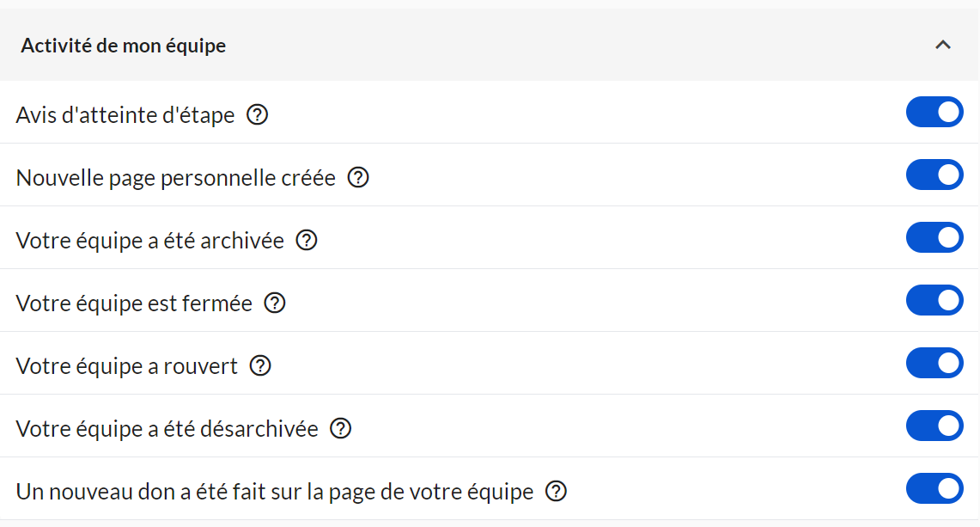Turn off Votre équipe a été désarchivée switch

pos(934,426)
